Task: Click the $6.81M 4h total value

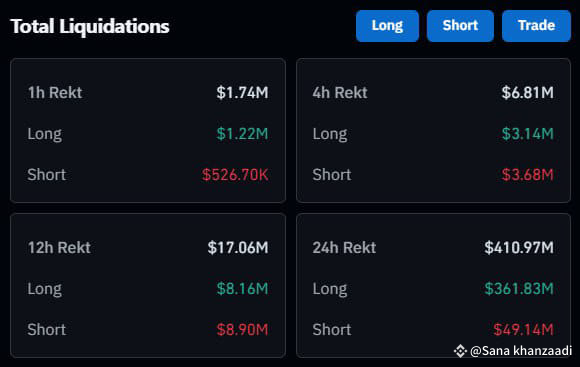Action: pyautogui.click(x=527, y=92)
